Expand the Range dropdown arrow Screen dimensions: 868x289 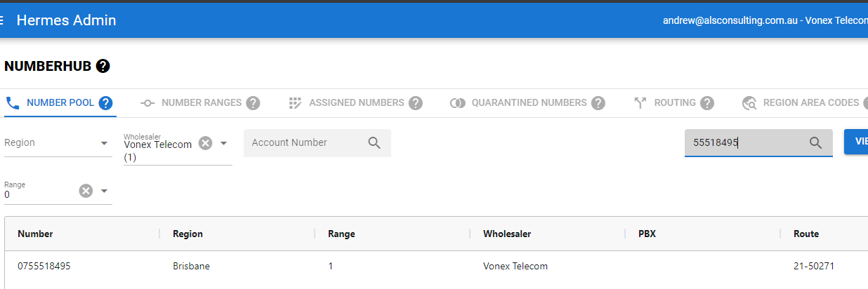(x=104, y=191)
